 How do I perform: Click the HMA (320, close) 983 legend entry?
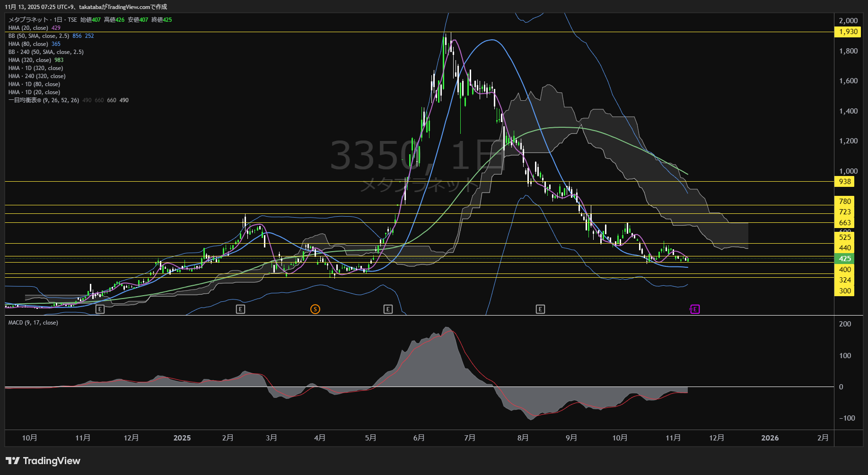[x=35, y=60]
